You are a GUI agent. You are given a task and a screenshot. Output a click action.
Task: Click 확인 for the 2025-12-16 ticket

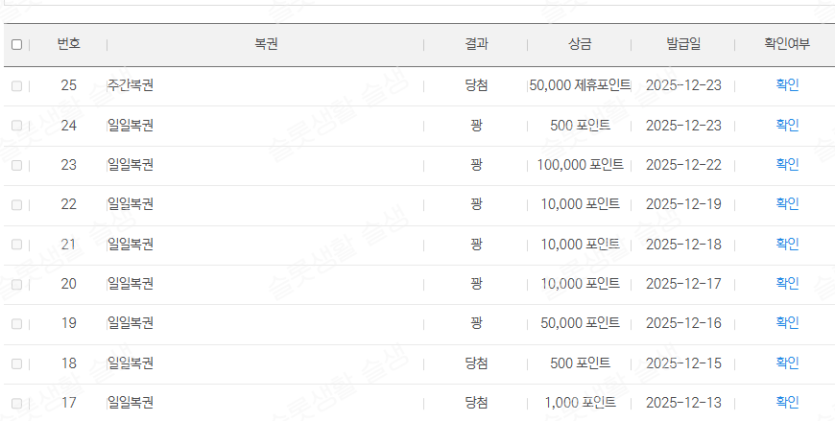coord(787,323)
